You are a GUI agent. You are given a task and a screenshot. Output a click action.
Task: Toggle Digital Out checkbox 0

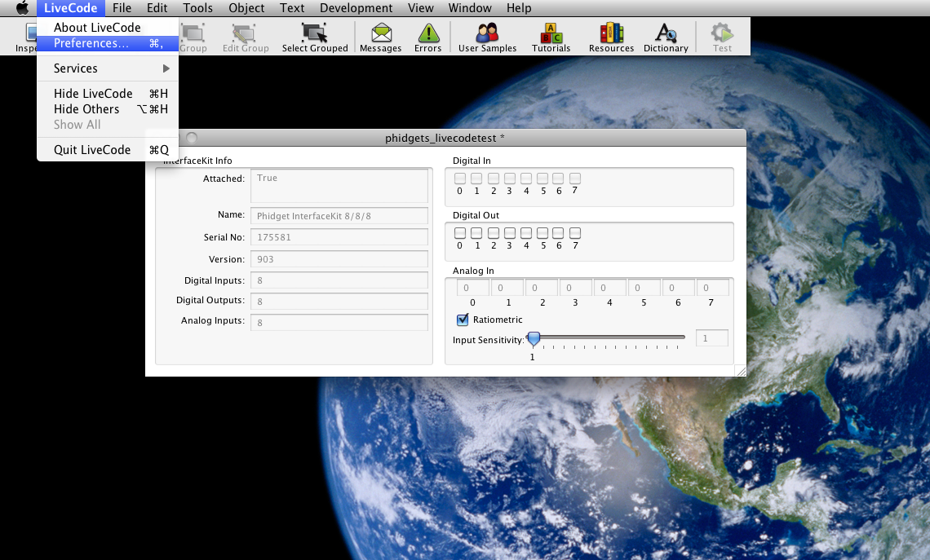[x=460, y=233]
